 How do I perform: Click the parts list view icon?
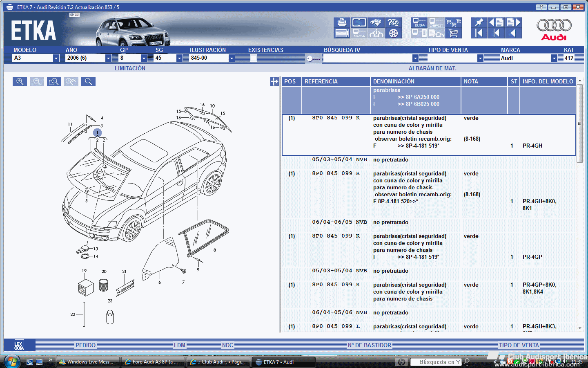point(342,33)
